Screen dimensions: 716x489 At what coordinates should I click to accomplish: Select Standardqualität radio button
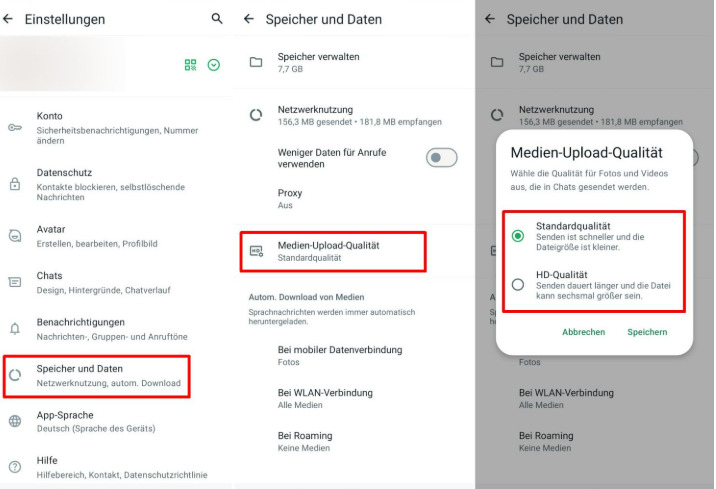tap(518, 236)
